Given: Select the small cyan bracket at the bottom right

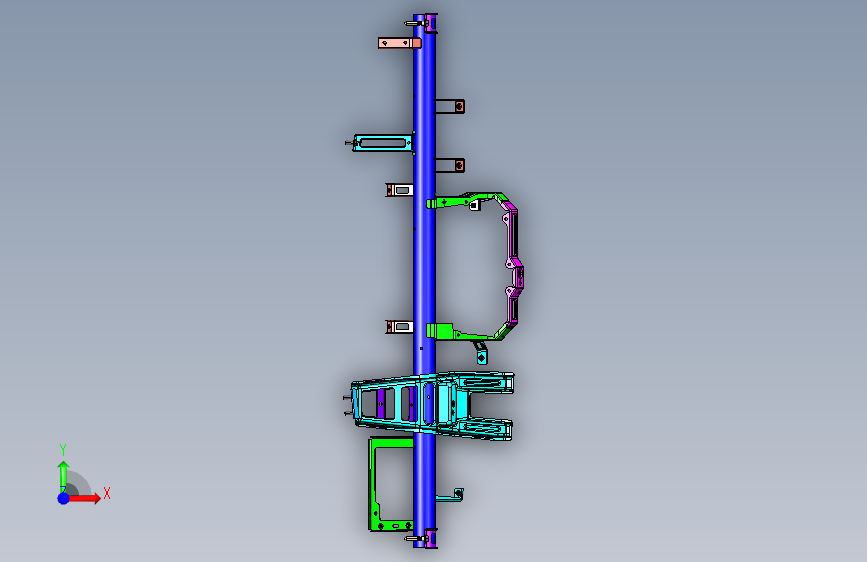Looking at the screenshot, I should click(450, 495).
